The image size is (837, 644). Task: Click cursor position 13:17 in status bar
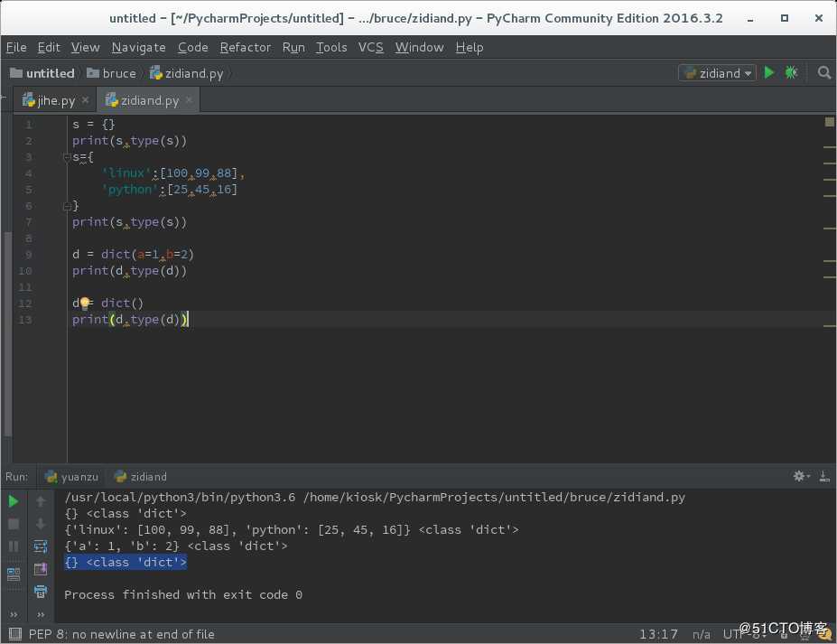[x=658, y=634]
